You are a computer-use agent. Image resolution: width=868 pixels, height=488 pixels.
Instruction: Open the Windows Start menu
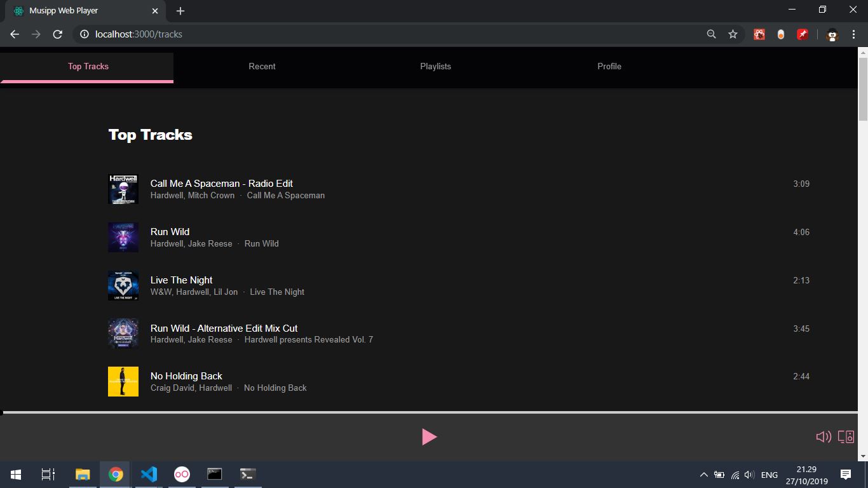coord(15,475)
